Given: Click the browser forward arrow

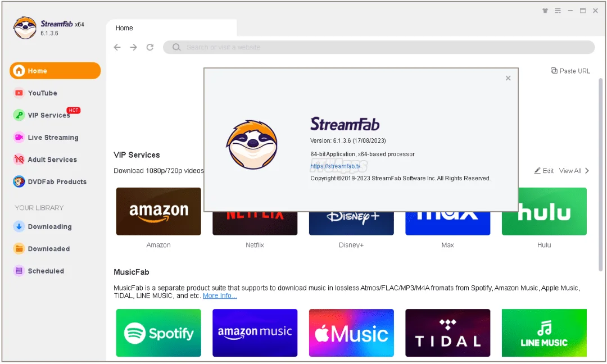Looking at the screenshot, I should pos(134,47).
